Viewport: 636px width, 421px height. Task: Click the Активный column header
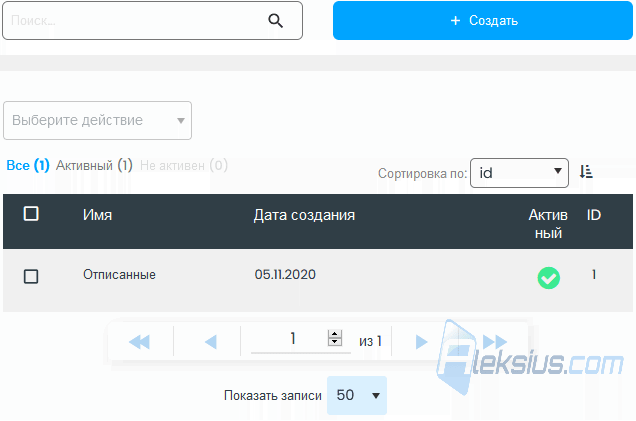pyautogui.click(x=548, y=224)
